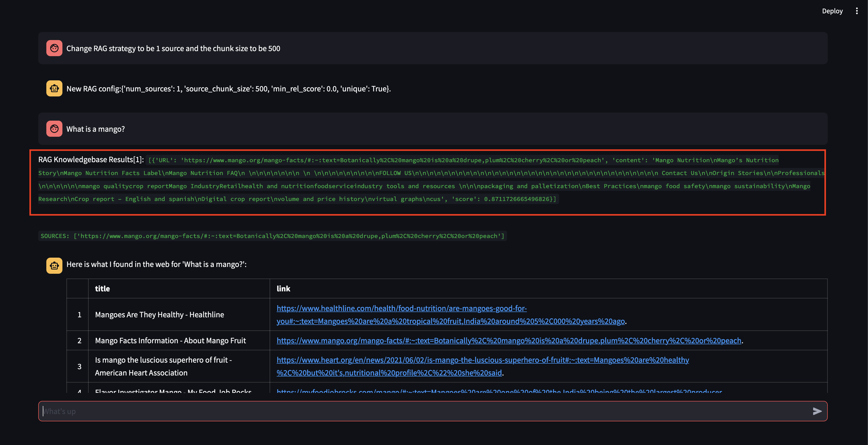Screen dimensions: 868x445
Task: Click the send arrow icon
Action: coord(817,411)
